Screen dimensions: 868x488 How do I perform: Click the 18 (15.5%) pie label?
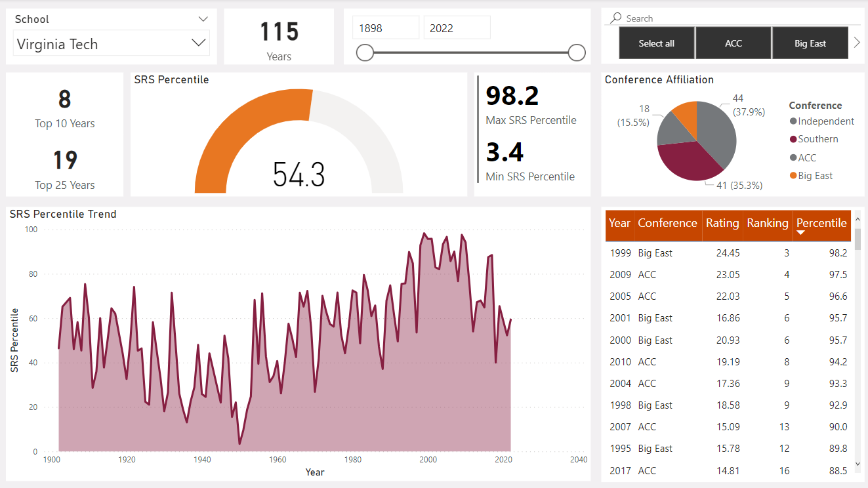(x=633, y=115)
